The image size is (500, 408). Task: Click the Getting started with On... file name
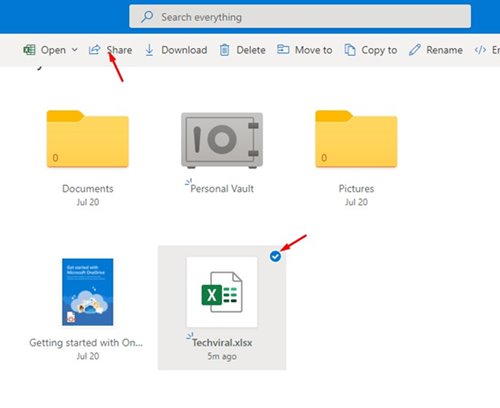[86, 343]
